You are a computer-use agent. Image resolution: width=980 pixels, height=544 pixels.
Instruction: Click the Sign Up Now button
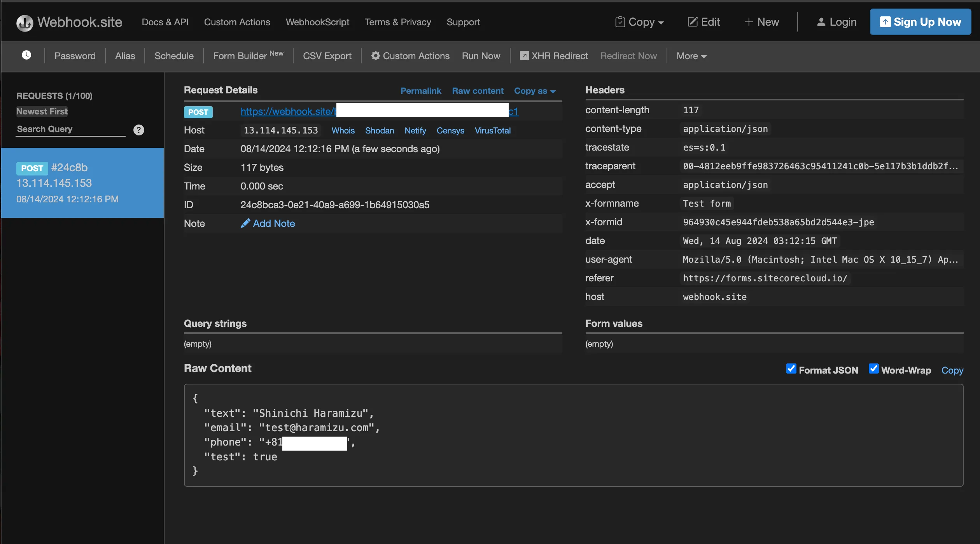[x=920, y=22]
